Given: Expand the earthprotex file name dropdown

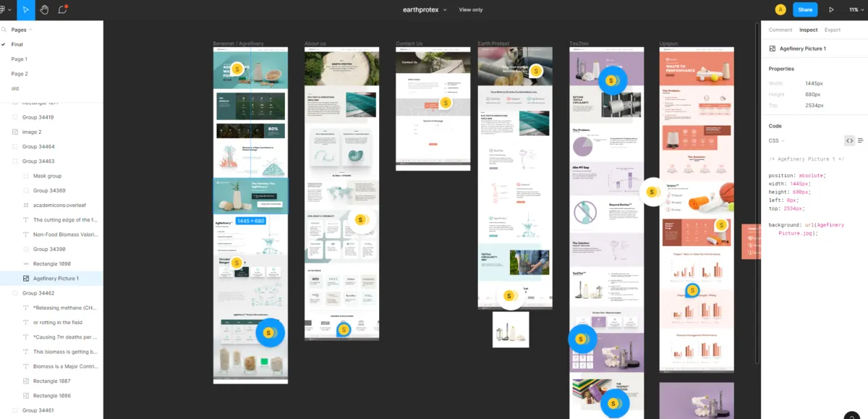Looking at the screenshot, I should pyautogui.click(x=445, y=9).
